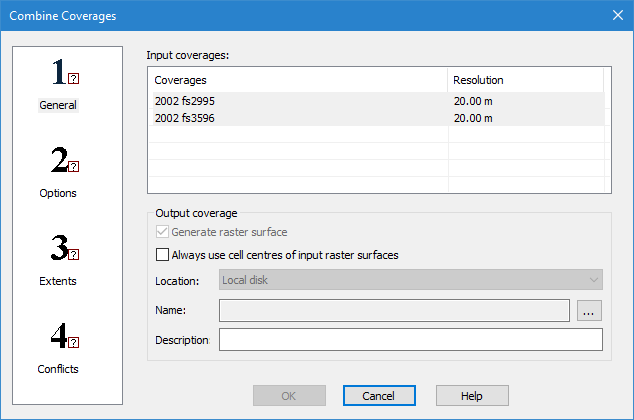Image resolution: width=634 pixels, height=420 pixels.
Task: Click the Coverages column header
Action: [297, 80]
